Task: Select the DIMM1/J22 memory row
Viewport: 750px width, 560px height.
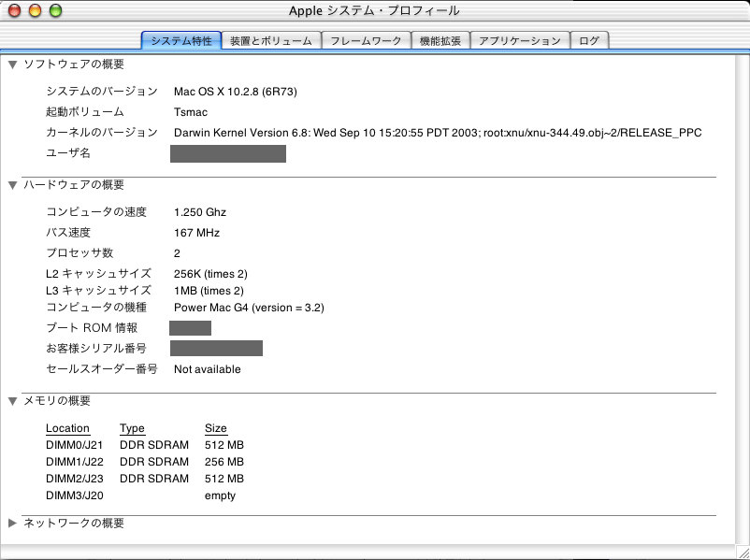Action: coord(144,462)
